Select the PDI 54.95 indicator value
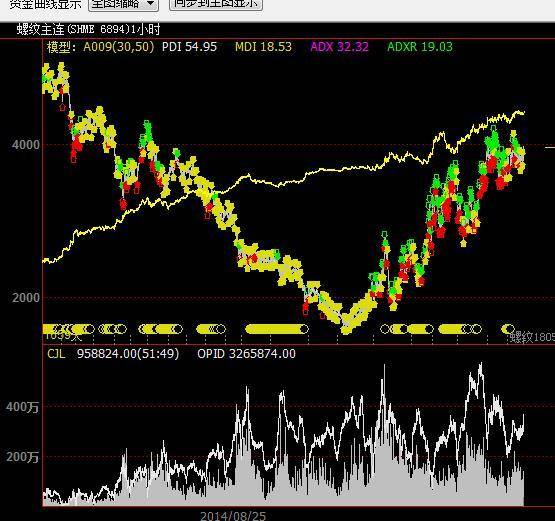 (189, 47)
